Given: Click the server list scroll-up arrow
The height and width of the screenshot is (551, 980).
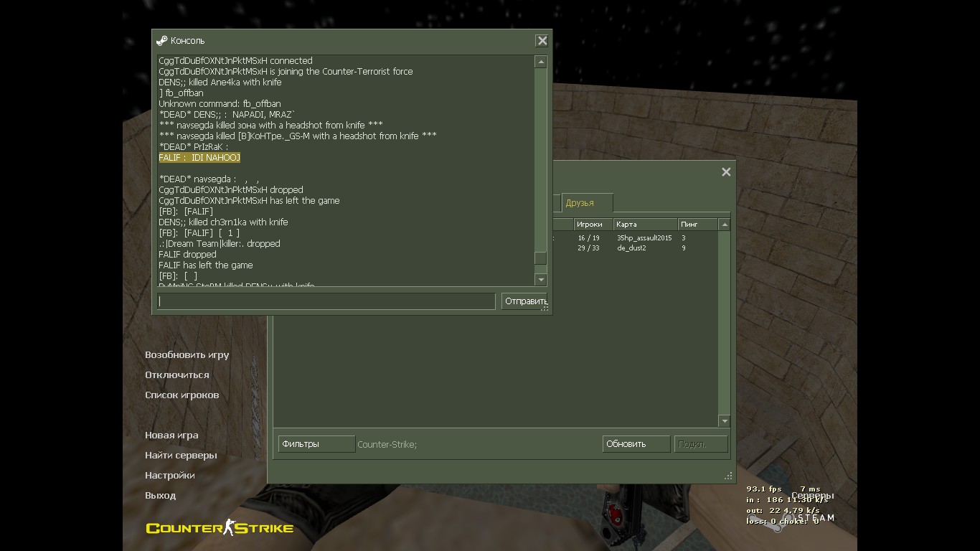Looking at the screenshot, I should point(725,225).
